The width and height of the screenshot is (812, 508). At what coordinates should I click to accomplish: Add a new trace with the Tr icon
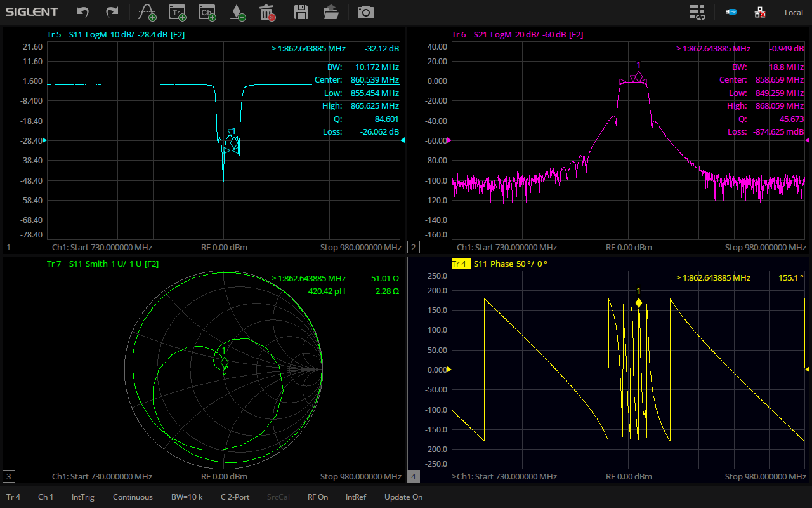pyautogui.click(x=177, y=12)
